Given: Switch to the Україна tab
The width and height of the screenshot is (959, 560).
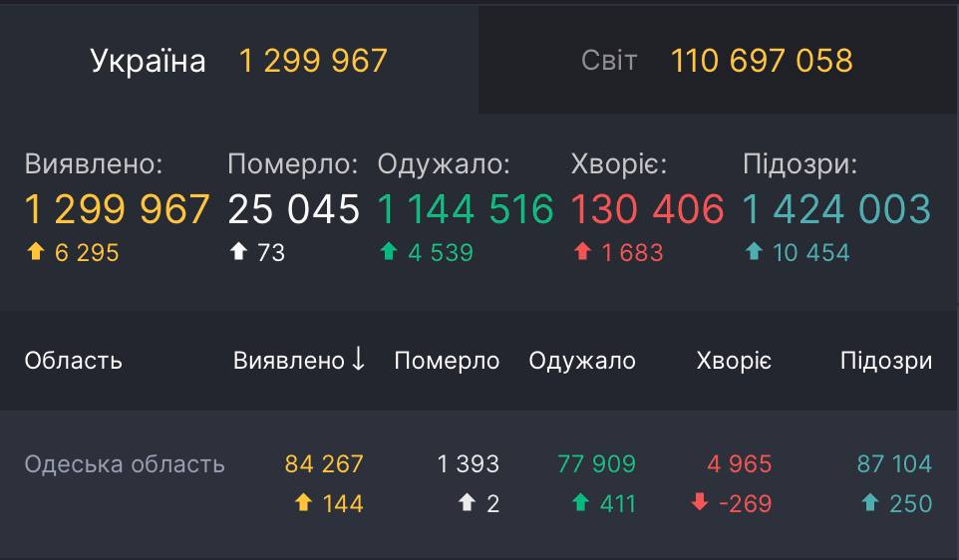Looking at the screenshot, I should (239, 61).
